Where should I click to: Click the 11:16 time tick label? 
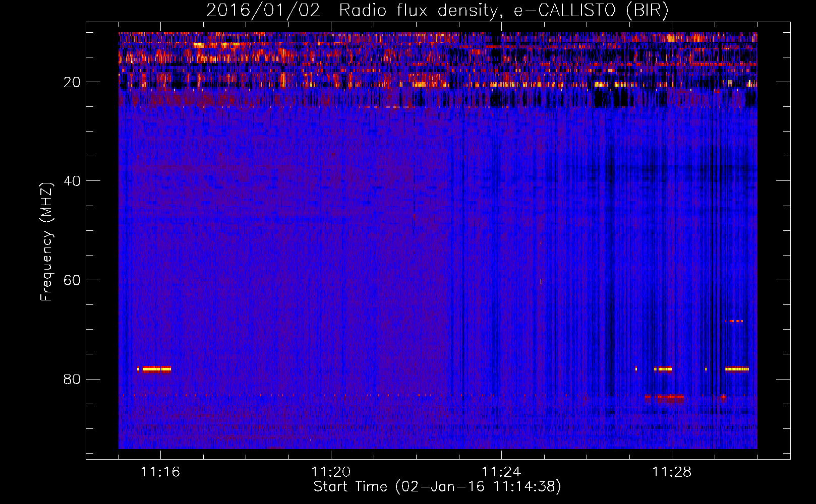pos(160,472)
